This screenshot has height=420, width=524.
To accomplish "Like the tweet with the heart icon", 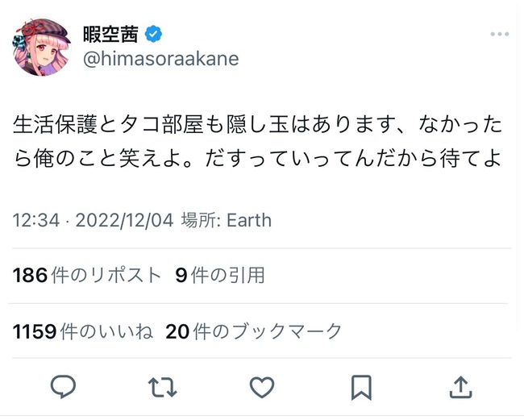I will pos(261,388).
